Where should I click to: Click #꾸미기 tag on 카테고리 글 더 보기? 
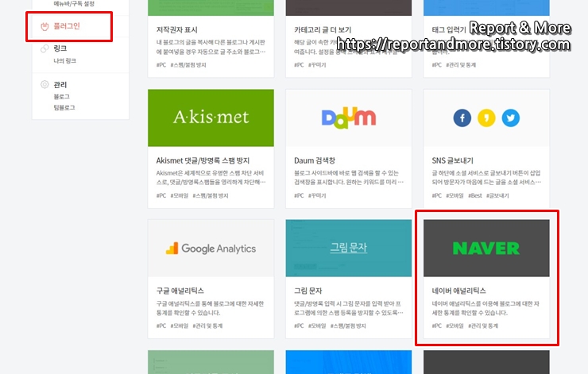317,65
